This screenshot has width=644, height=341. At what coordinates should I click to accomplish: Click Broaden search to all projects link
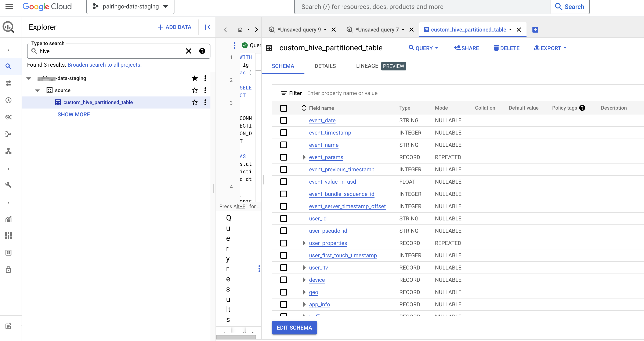pos(104,65)
